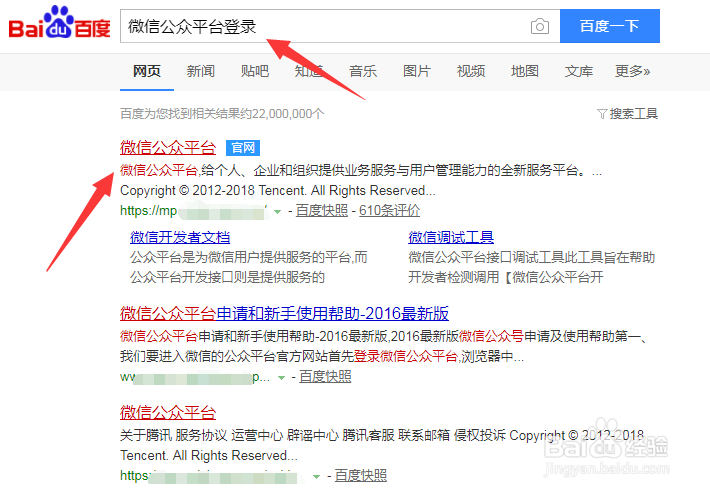Open first result 微信公众平台 with 官网 badge
The height and width of the screenshot is (494, 710).
point(168,148)
